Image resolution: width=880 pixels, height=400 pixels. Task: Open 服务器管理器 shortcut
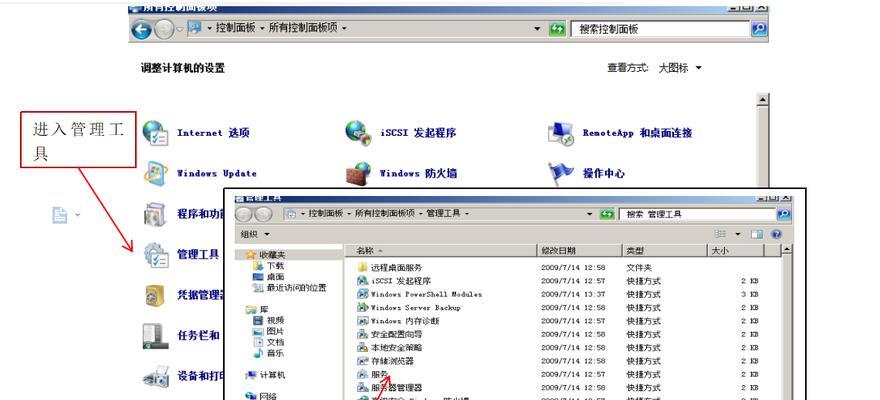[389, 388]
